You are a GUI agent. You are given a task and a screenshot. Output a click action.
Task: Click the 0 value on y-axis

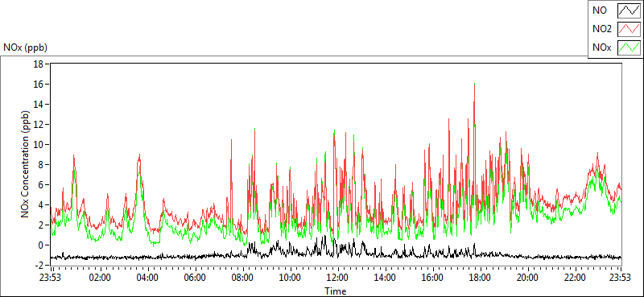41,245
